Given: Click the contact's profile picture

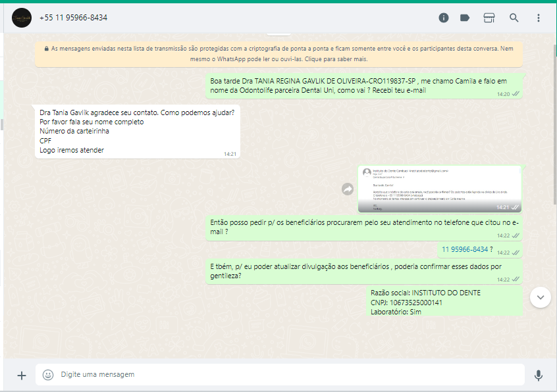Looking at the screenshot, I should coord(22,18).
